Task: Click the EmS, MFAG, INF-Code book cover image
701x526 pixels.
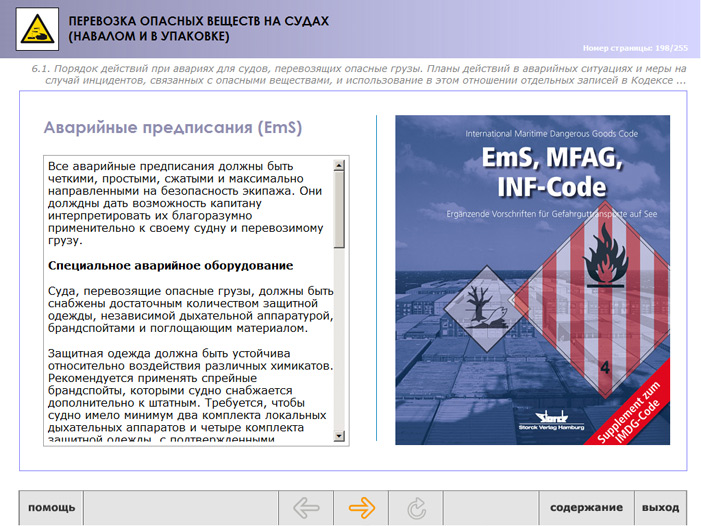Action: (532, 280)
